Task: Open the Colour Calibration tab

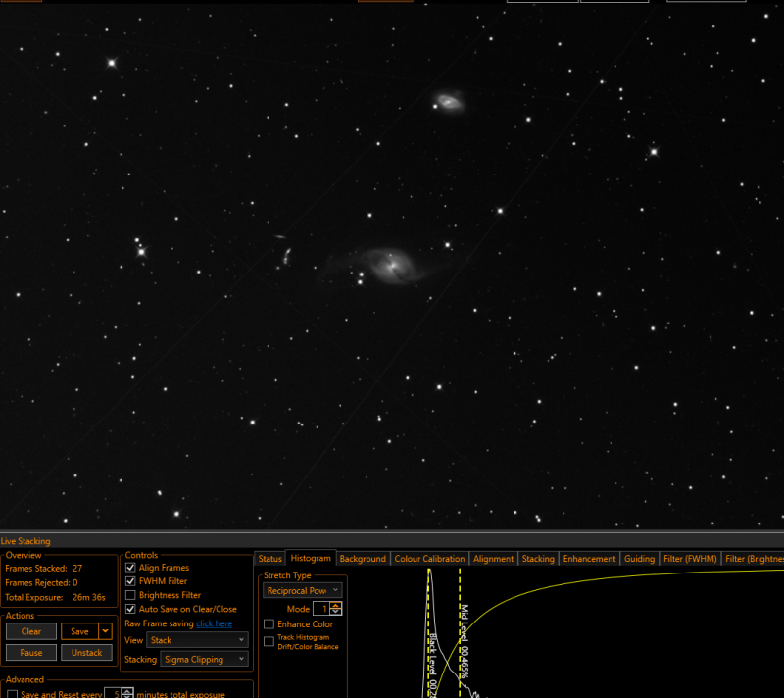Action: pyautogui.click(x=429, y=559)
